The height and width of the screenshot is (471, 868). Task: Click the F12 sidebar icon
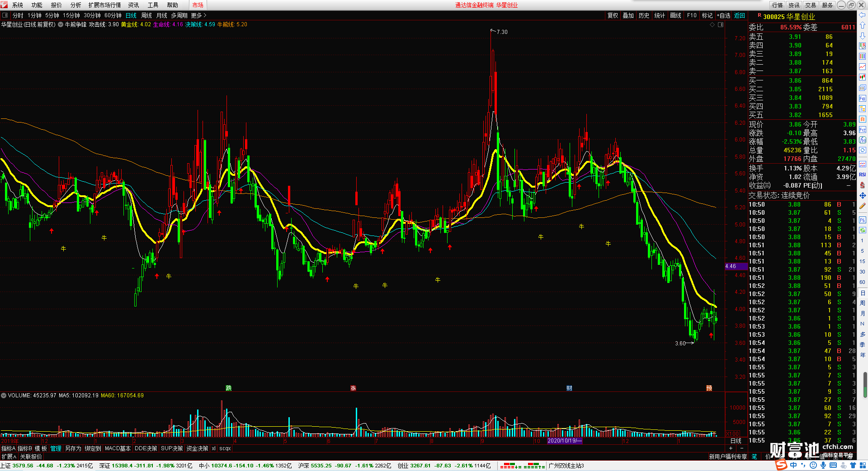pyautogui.click(x=863, y=130)
